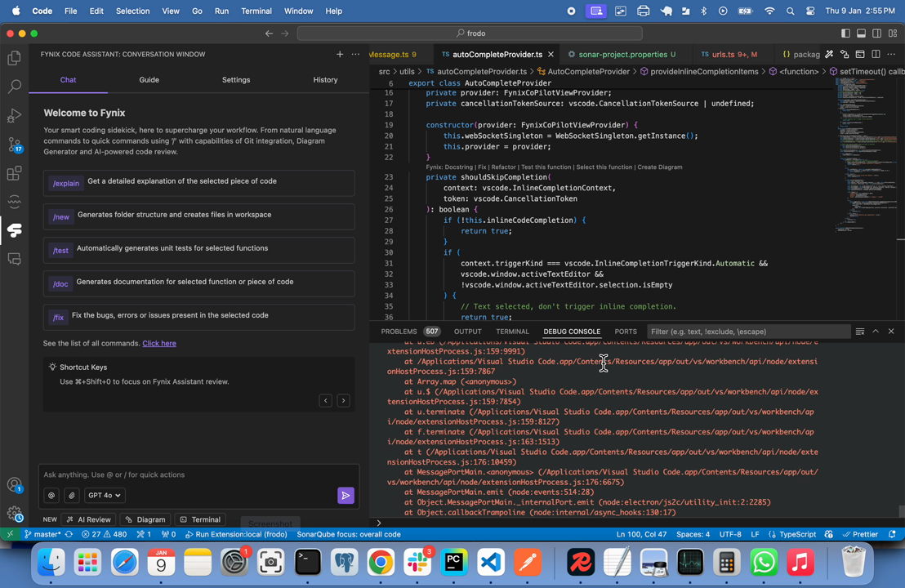Click the @ mention button in chat box
This screenshot has height=588, width=905.
coord(51,495)
